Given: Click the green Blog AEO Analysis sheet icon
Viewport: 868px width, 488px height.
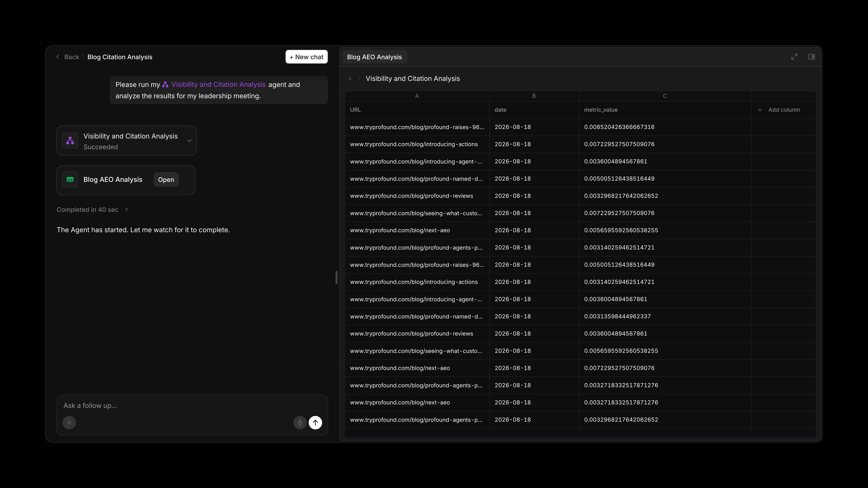Looking at the screenshot, I should (x=70, y=179).
